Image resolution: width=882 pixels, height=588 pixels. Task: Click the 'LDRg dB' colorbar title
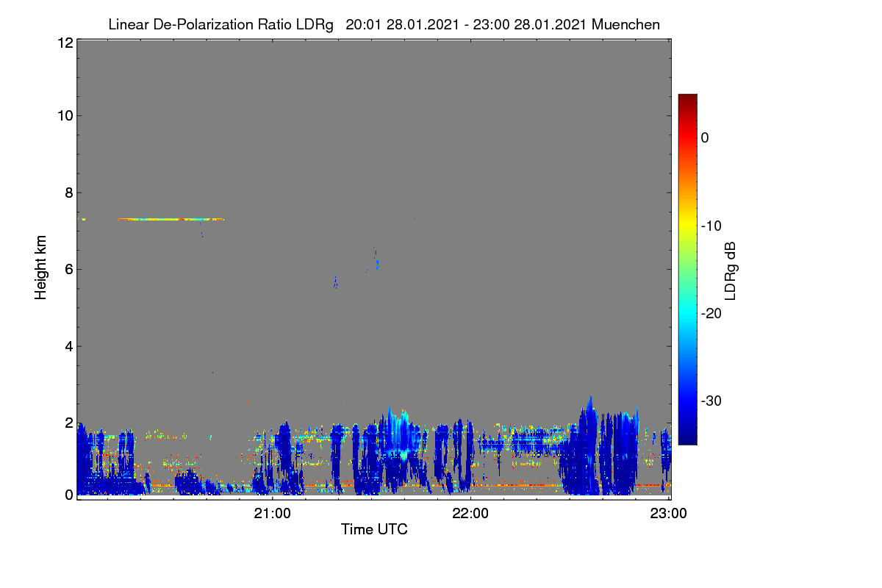(x=731, y=269)
